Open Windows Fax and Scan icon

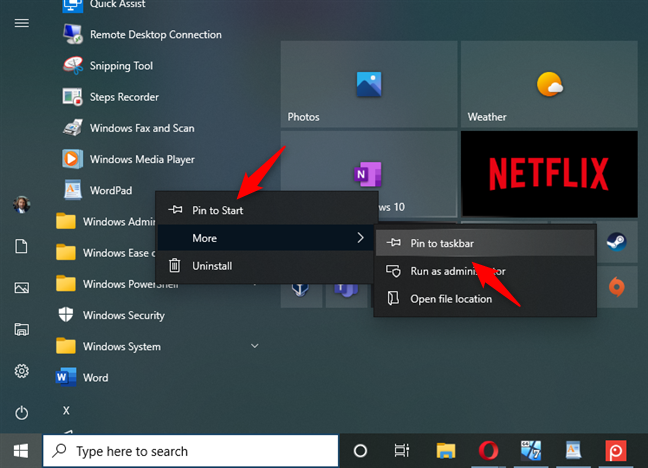[x=73, y=128]
